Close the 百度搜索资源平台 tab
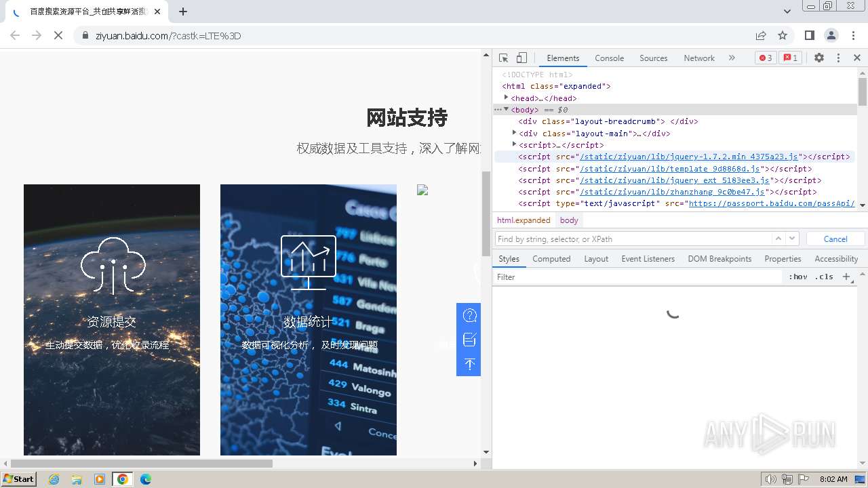The height and width of the screenshot is (488, 868). point(157,12)
